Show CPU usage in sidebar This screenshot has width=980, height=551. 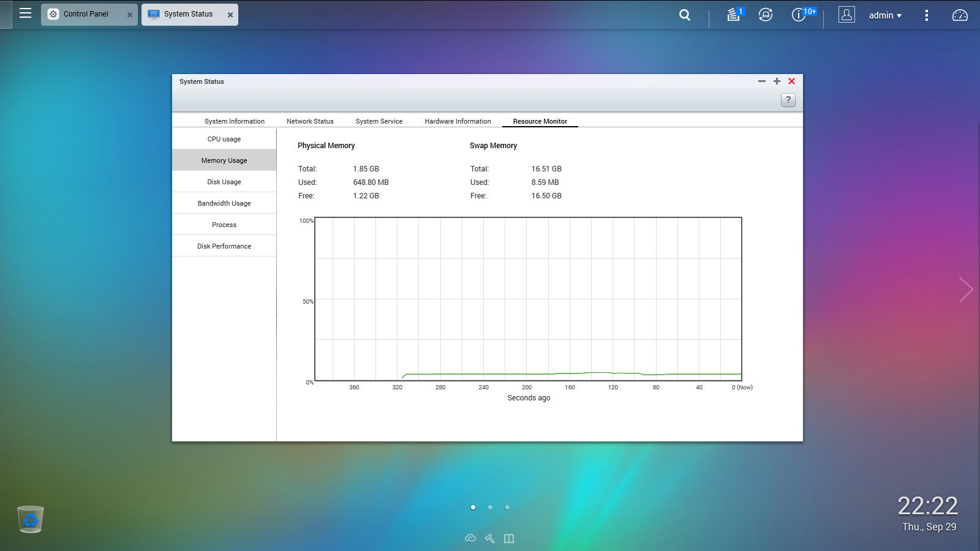pyautogui.click(x=224, y=139)
